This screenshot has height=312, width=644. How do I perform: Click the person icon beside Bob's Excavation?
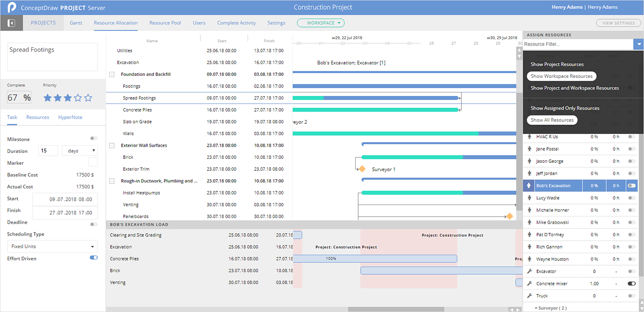[x=529, y=186]
